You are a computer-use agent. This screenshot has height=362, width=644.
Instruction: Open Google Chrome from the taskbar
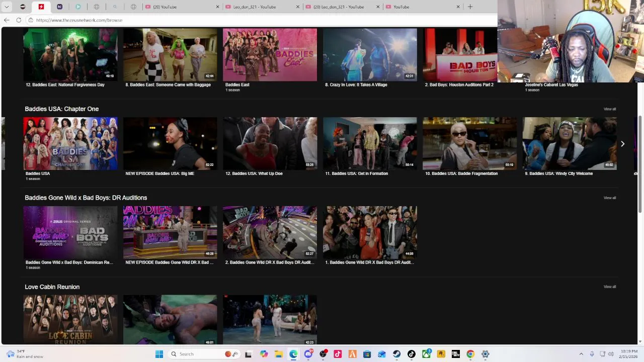point(470,354)
